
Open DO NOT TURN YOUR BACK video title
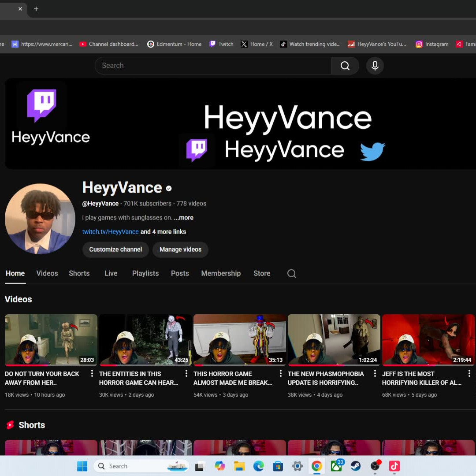click(x=42, y=378)
